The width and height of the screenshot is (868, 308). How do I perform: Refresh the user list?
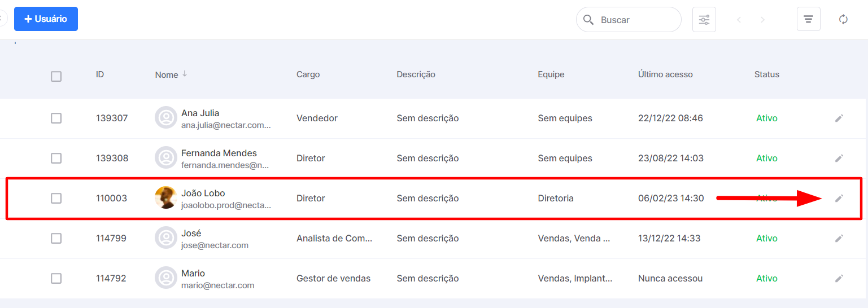(843, 20)
